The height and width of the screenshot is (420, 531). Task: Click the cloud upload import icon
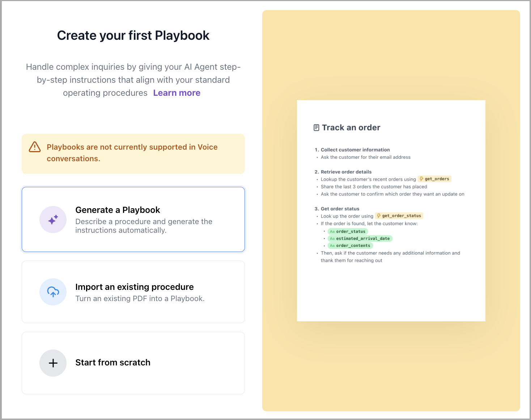pos(53,292)
